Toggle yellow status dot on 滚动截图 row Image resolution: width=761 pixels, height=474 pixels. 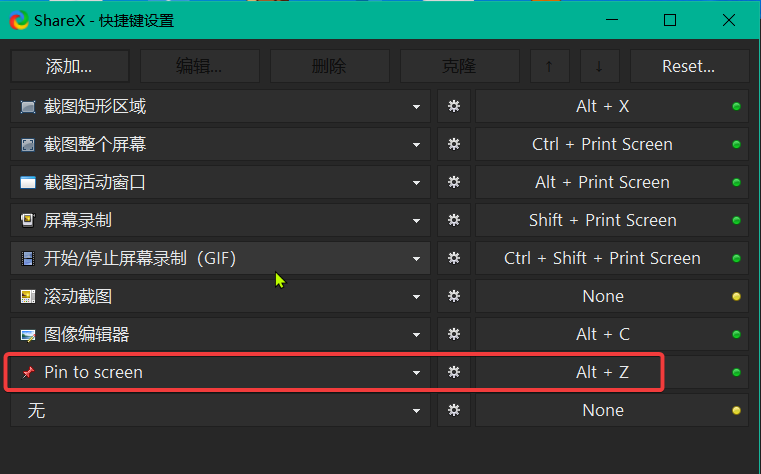click(736, 296)
